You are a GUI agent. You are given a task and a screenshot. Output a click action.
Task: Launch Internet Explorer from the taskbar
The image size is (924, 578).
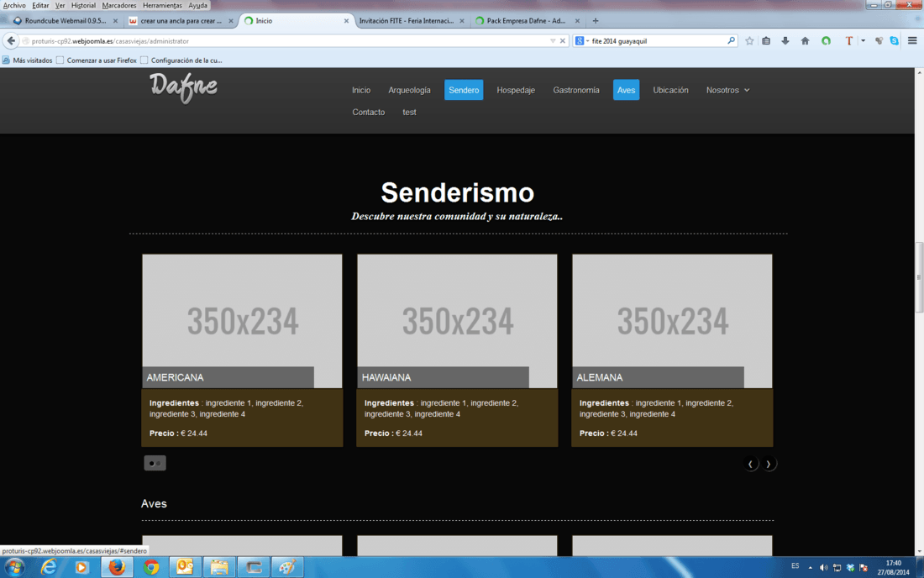click(49, 567)
